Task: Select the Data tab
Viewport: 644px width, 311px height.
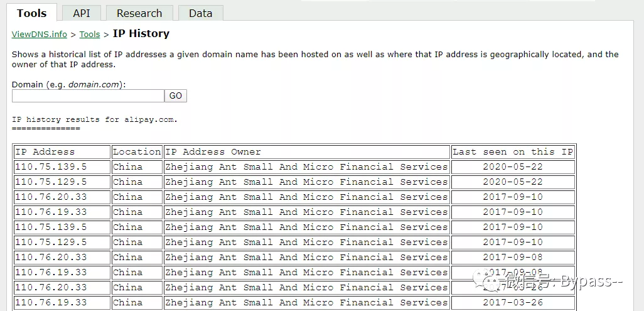Action: point(200,13)
